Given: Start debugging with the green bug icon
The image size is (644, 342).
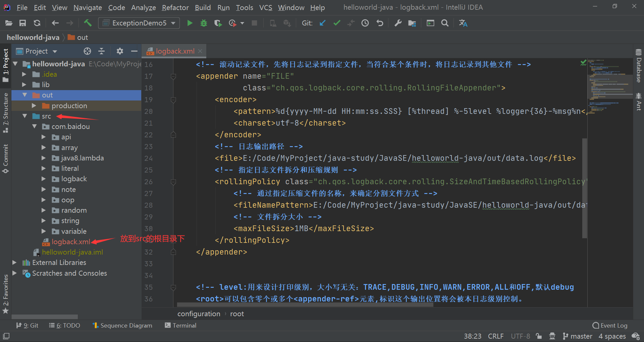Looking at the screenshot, I should click(204, 23).
